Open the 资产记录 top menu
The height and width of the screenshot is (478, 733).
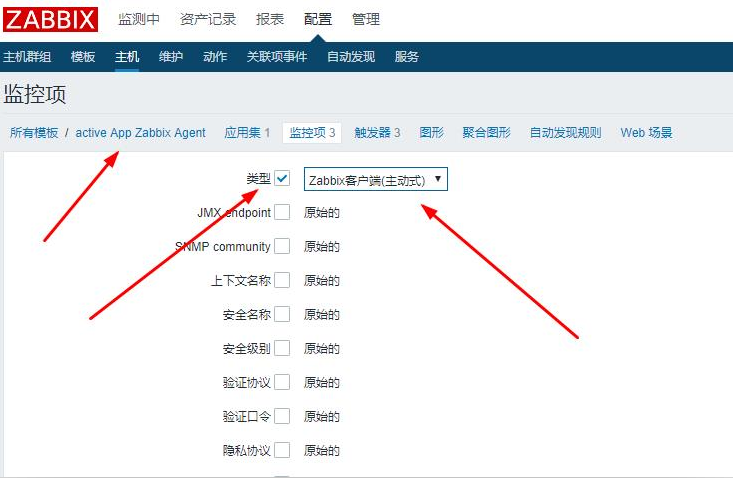(208, 19)
